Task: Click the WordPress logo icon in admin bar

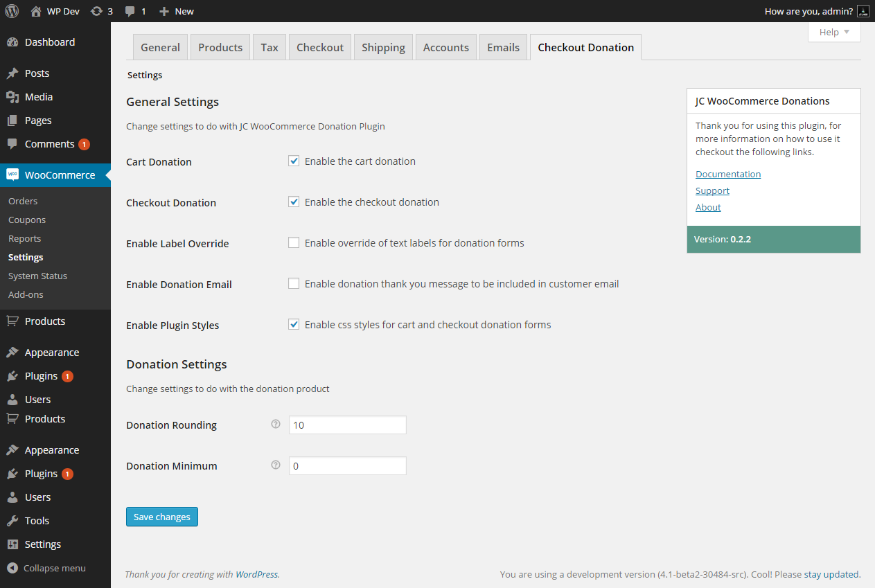Action: tap(12, 11)
